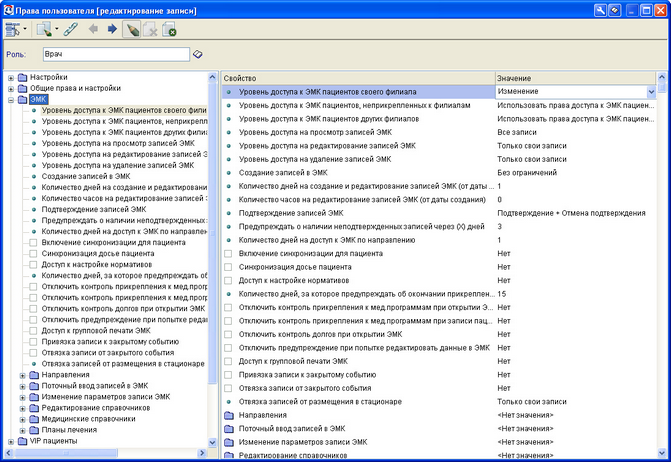The width and height of the screenshot is (671, 462).
Task: Expand Поточный ввод записей в ЭМК node
Action: click(x=23, y=386)
